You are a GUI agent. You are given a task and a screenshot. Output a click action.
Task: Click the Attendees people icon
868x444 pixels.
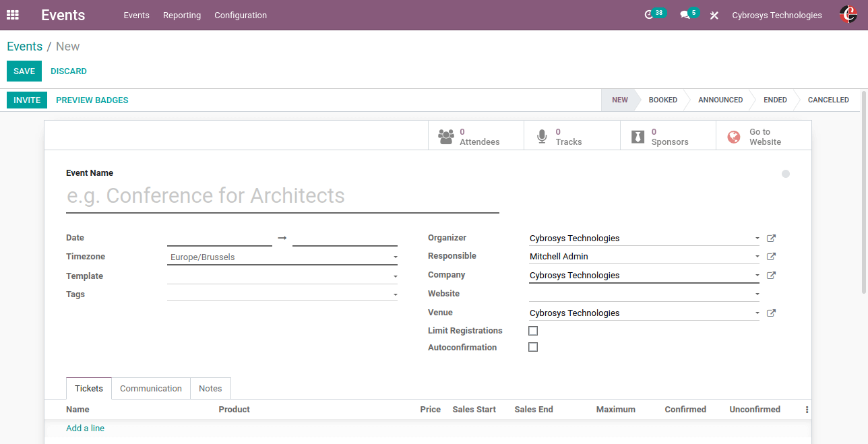[446, 137]
